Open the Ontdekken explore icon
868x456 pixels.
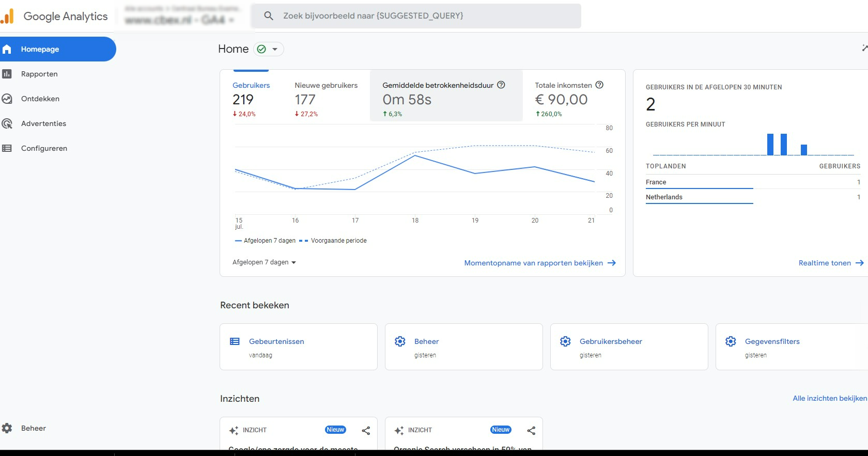tap(7, 99)
